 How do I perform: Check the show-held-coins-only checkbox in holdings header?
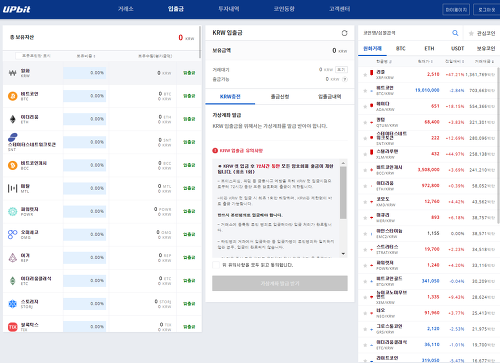[x=18, y=56]
